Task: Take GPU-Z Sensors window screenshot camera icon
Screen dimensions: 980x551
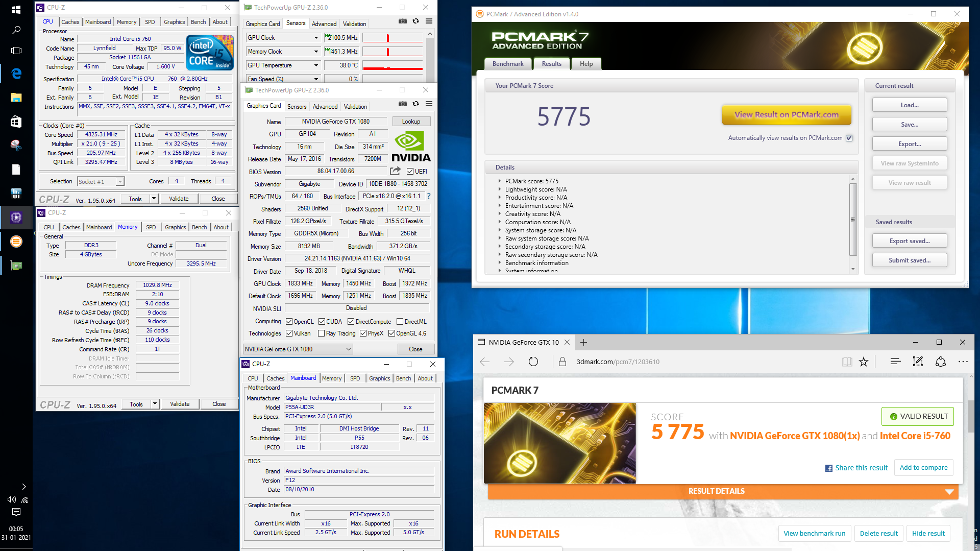Action: (403, 21)
